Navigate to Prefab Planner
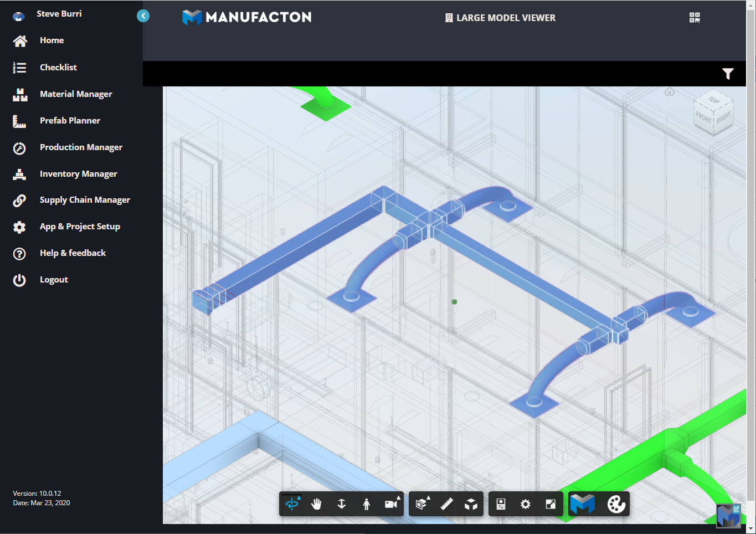Viewport: 756px width, 534px height. tap(70, 120)
